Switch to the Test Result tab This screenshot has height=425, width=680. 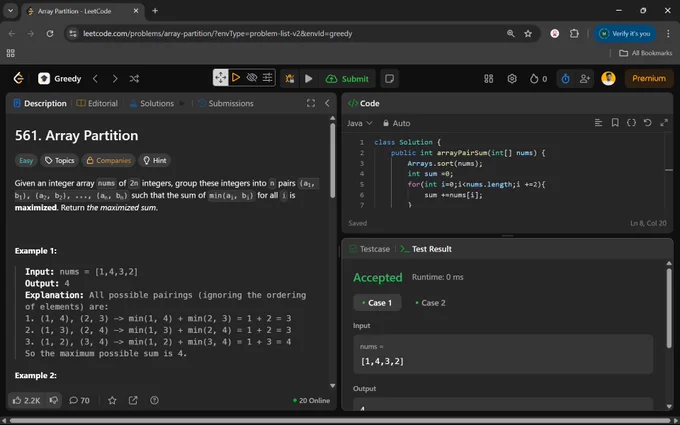426,249
